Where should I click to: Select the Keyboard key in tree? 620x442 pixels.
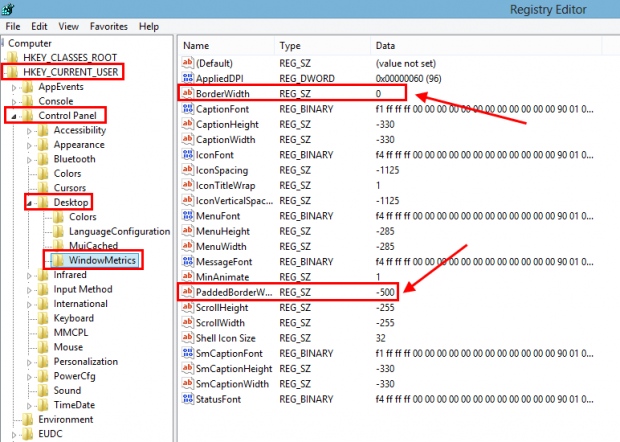[x=74, y=318]
